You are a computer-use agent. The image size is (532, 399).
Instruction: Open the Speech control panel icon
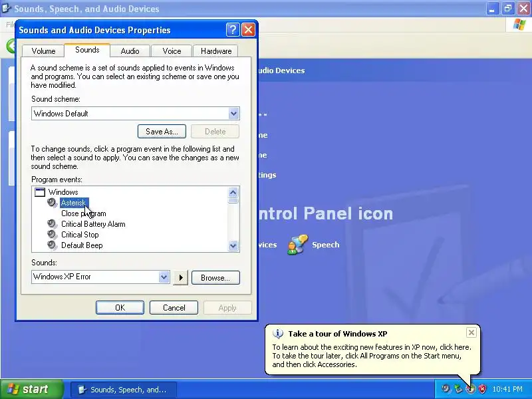tap(297, 245)
